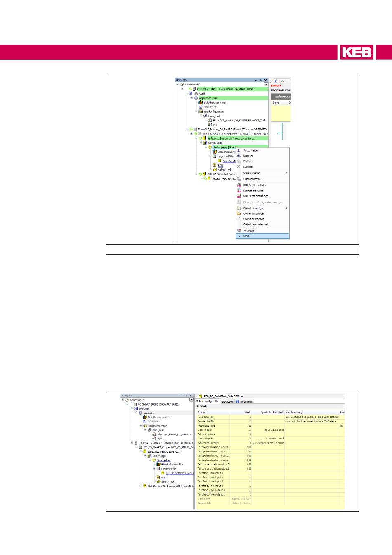Click the Used Inputs value 15

tap(249, 430)
